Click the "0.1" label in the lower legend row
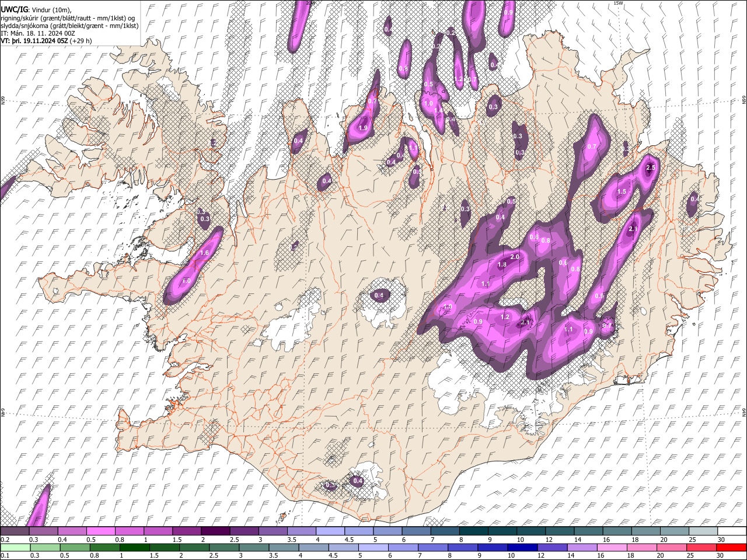Screen dimensions: 747x560 point(4,556)
